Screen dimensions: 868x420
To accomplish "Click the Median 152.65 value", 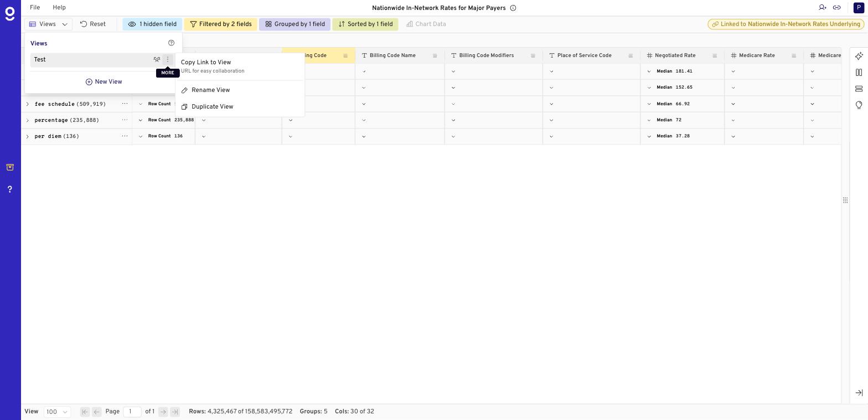I will 674,88.
